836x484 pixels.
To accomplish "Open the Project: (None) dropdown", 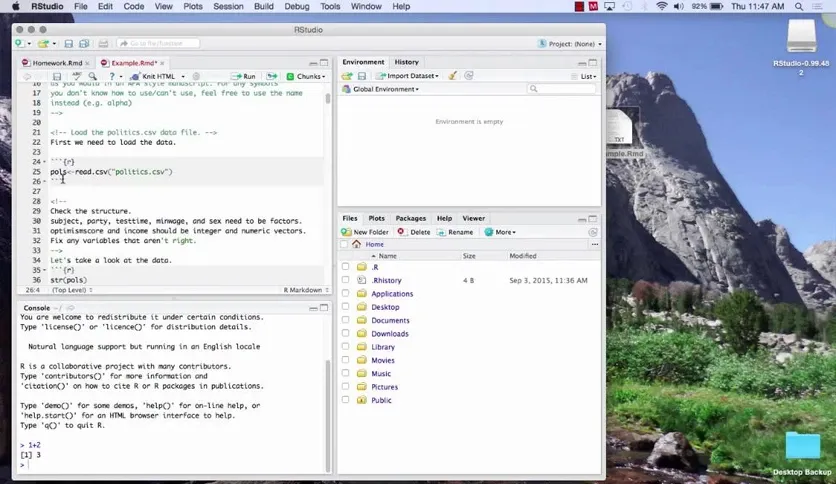I will click(x=570, y=44).
